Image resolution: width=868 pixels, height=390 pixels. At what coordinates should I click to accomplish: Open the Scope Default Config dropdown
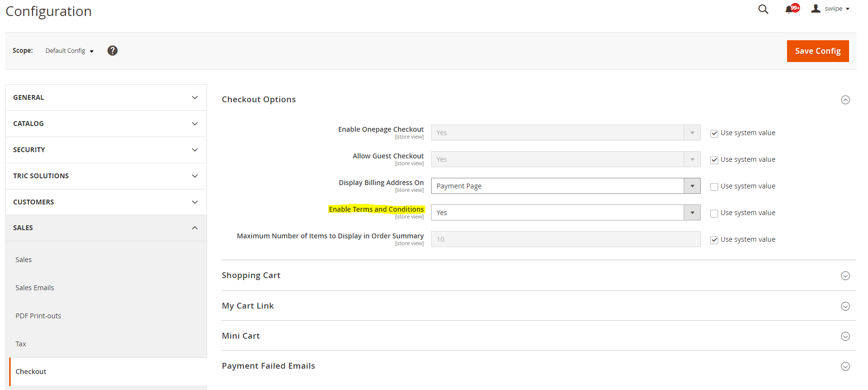pos(69,51)
